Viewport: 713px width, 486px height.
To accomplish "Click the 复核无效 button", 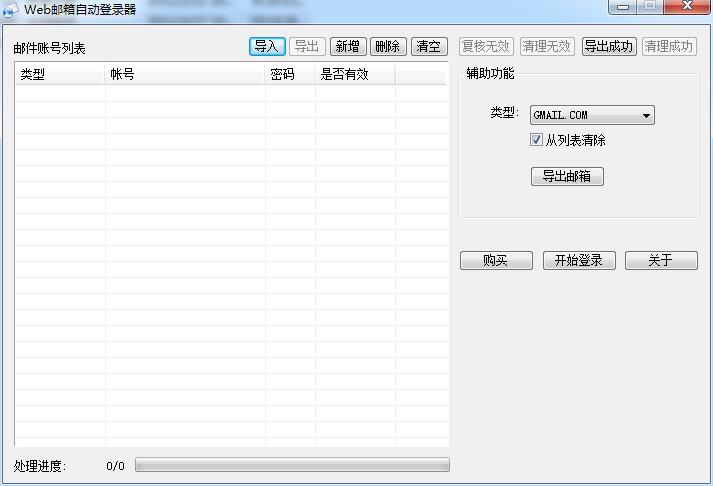I will pyautogui.click(x=486, y=46).
